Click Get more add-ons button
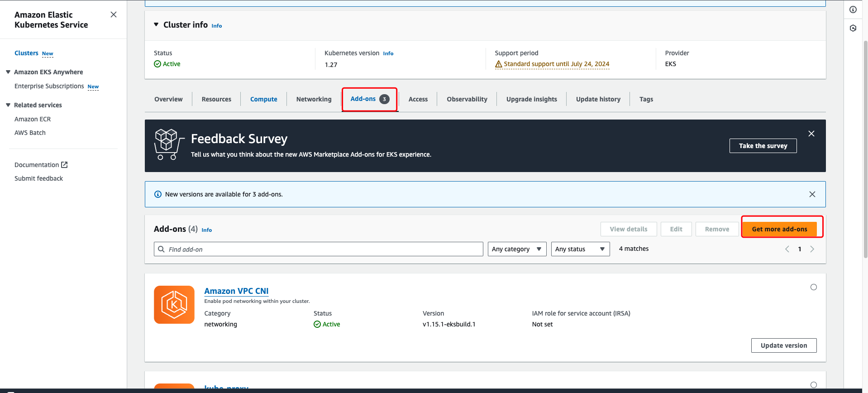 pos(779,229)
